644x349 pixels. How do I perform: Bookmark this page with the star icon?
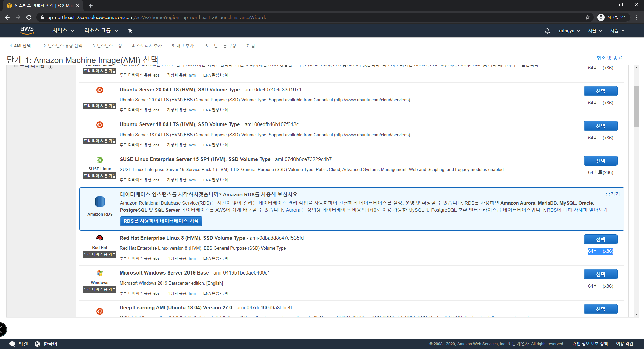coord(588,17)
